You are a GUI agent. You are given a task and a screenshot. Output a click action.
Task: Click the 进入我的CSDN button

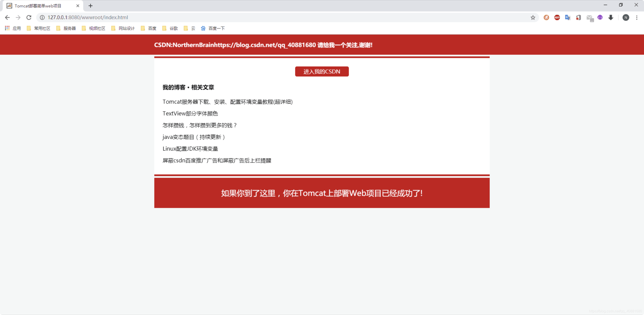pyautogui.click(x=322, y=72)
